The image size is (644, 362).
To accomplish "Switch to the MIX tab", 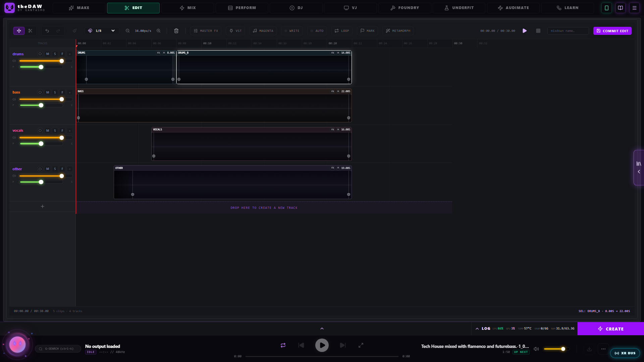I will 187,8.
